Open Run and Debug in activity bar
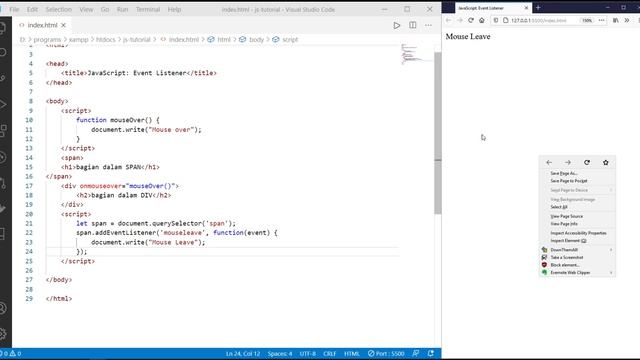This screenshot has width=640, height=360. [3, 104]
